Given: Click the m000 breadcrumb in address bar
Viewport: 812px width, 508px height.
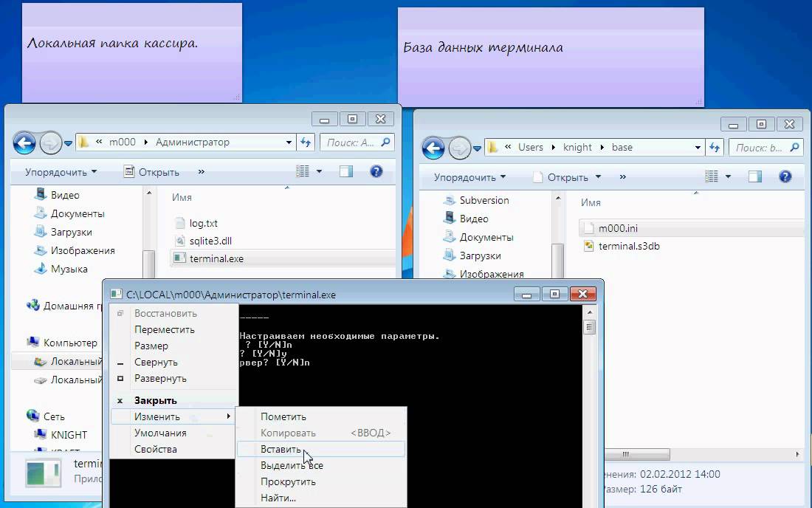Looking at the screenshot, I should tap(123, 143).
